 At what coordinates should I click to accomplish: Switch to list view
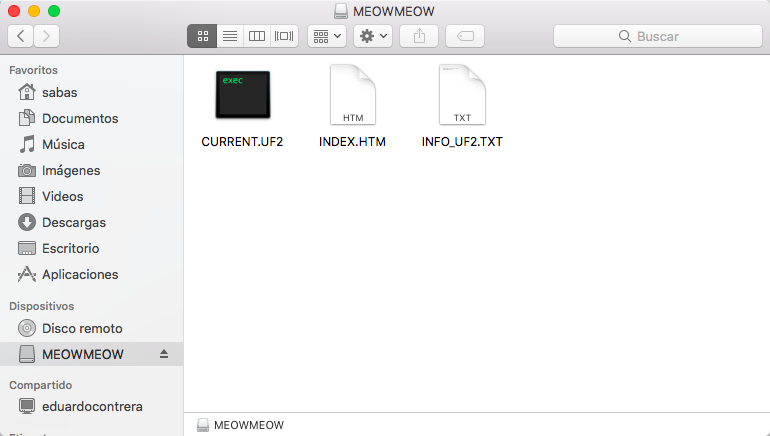tap(230, 36)
